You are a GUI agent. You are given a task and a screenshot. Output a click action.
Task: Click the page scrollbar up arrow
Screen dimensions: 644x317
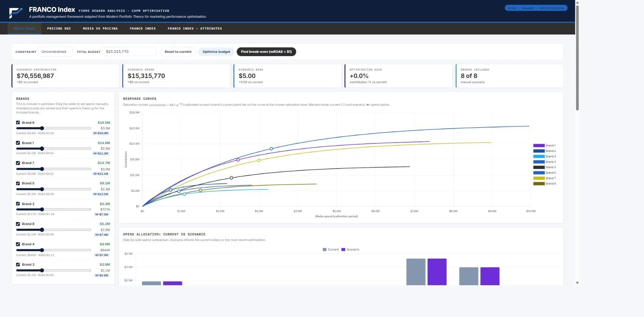[577, 2]
